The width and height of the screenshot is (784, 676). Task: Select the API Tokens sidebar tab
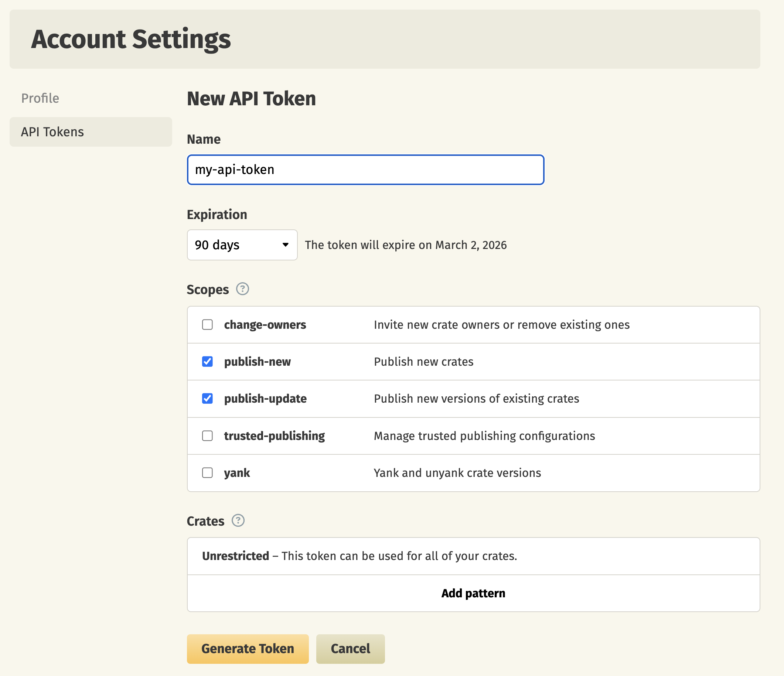tap(52, 132)
